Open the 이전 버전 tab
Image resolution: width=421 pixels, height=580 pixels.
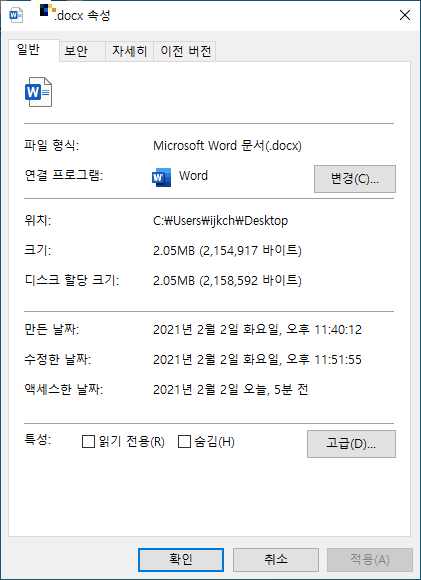(x=185, y=51)
